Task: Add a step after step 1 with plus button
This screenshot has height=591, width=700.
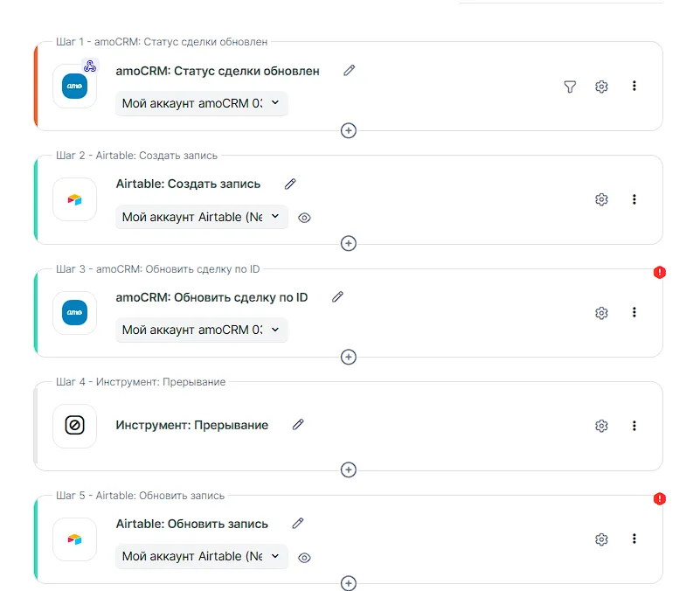Action: 348,130
